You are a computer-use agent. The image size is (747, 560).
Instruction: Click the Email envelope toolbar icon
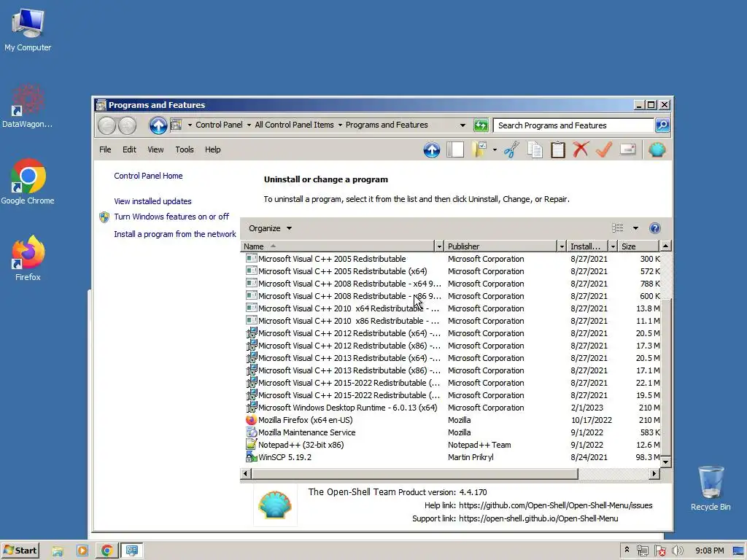(x=628, y=150)
